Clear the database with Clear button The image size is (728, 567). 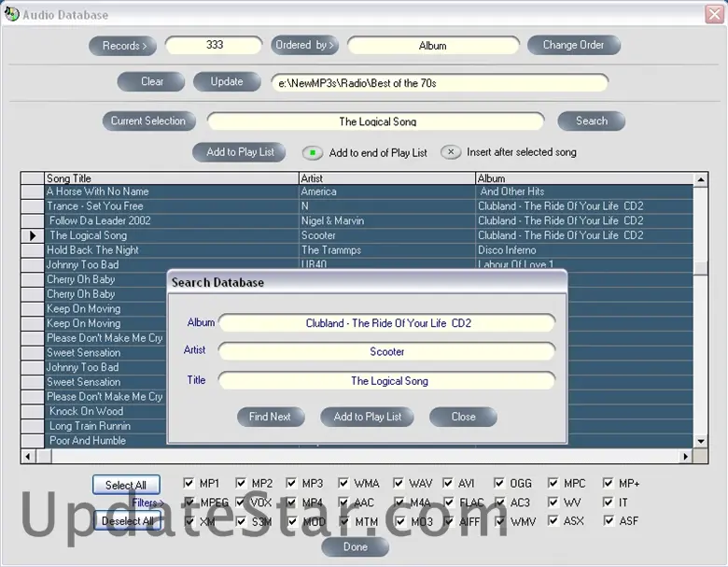pyautogui.click(x=151, y=82)
